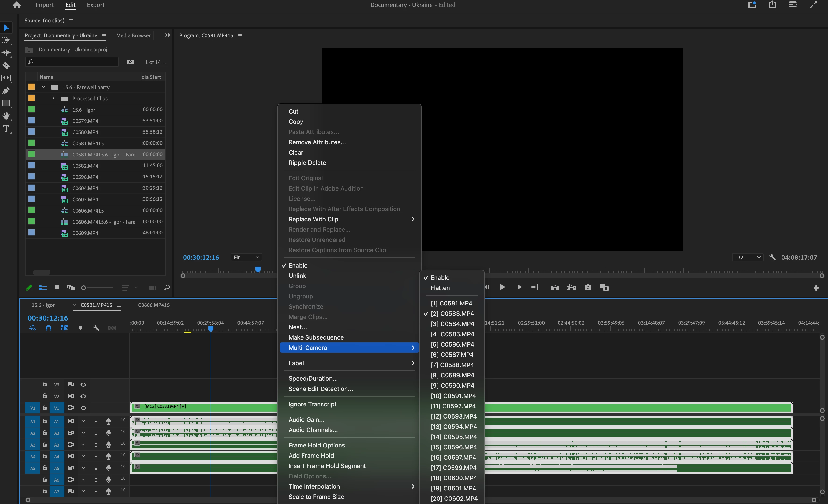Click the Export workspace button
This screenshot has height=504, width=828.
[96, 5]
